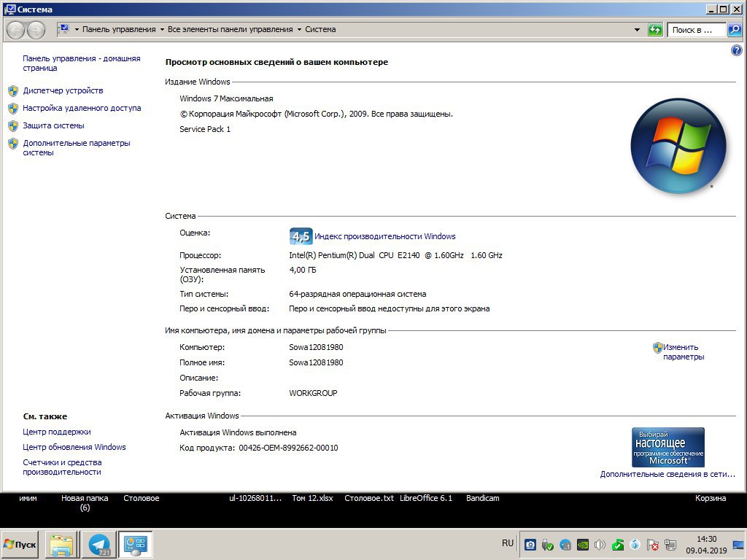Click the search magnifier icon
747x560 pixels.
tap(735, 30)
